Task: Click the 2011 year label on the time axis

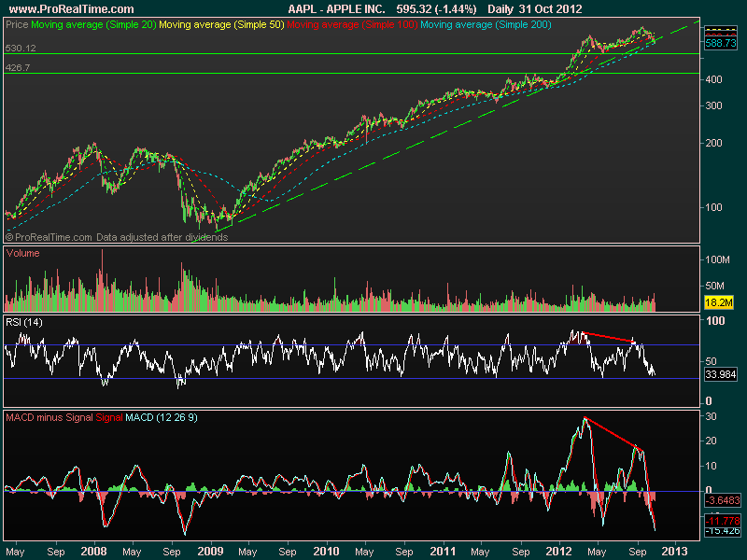Action: coord(443,552)
